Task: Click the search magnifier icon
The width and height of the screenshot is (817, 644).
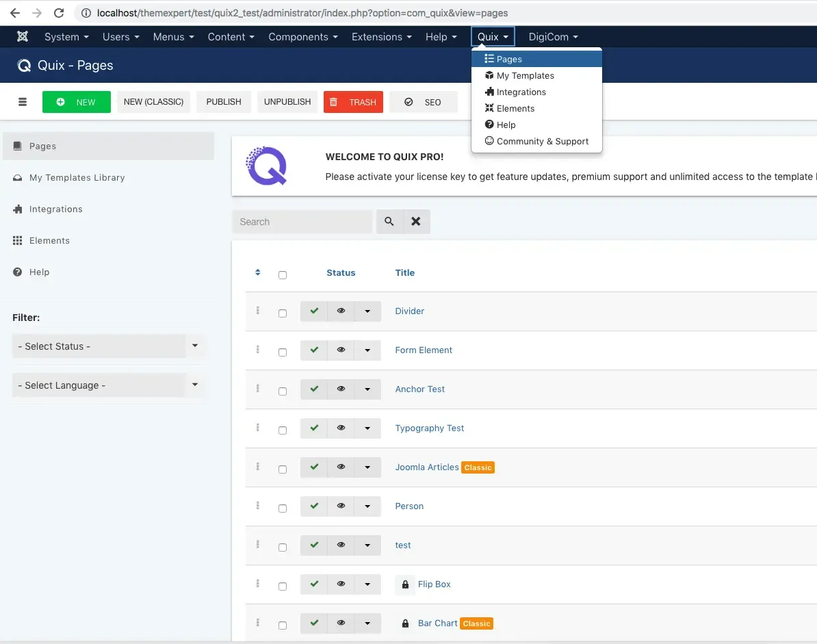Action: point(389,222)
